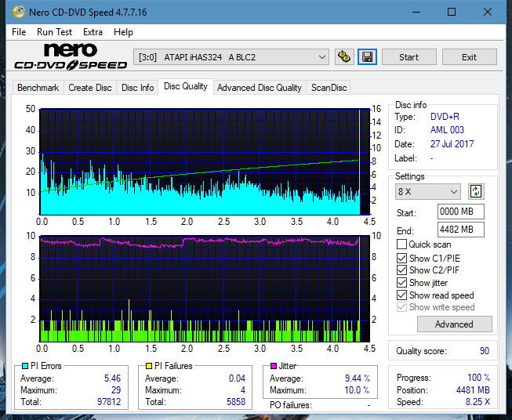Click the Speed value 8.25 X
Viewport: 512px width, 420px height.
[x=478, y=402]
